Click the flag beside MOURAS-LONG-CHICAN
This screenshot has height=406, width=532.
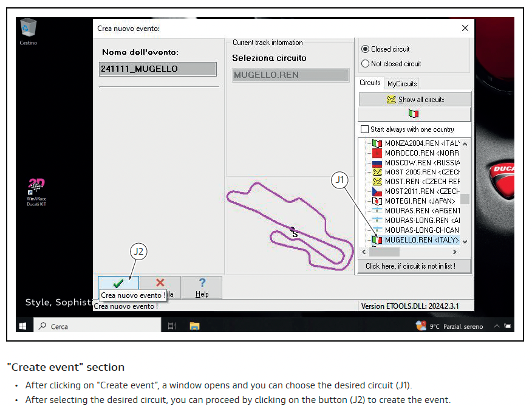pos(377,230)
